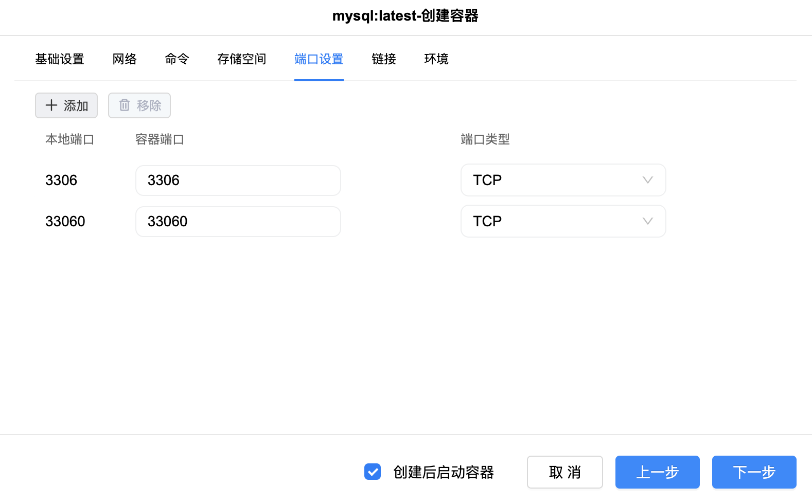The image size is (812, 504).
Task: Toggle the start container after creation checkbox
Action: point(373,472)
